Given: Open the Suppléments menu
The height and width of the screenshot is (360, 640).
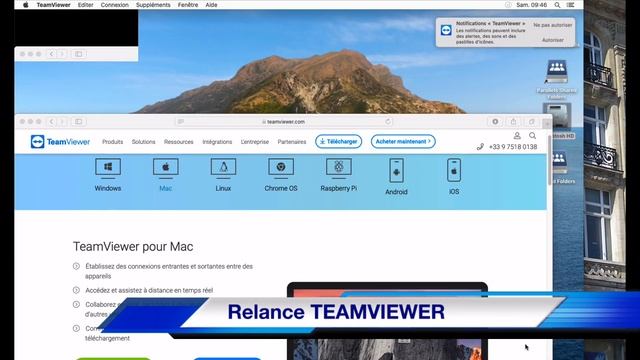Looking at the screenshot, I should [x=153, y=5].
